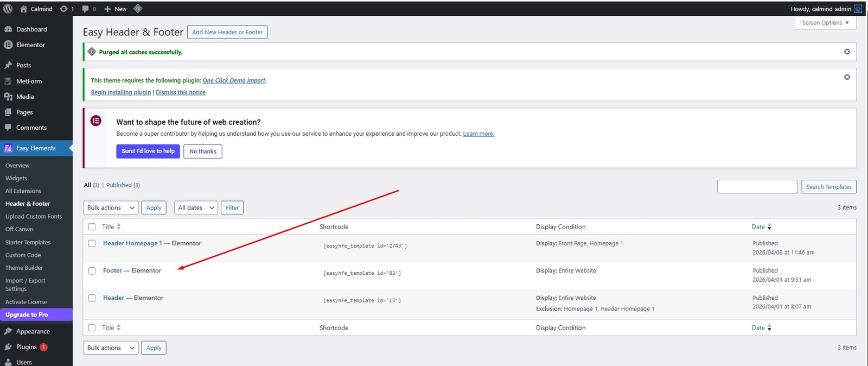Click Add New Header or Footer button

click(227, 32)
